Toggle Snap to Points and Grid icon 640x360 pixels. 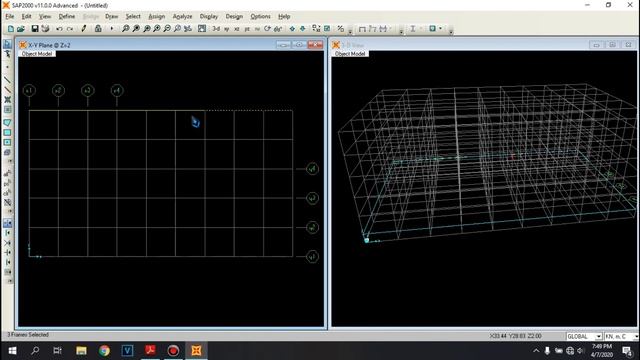pos(7,223)
